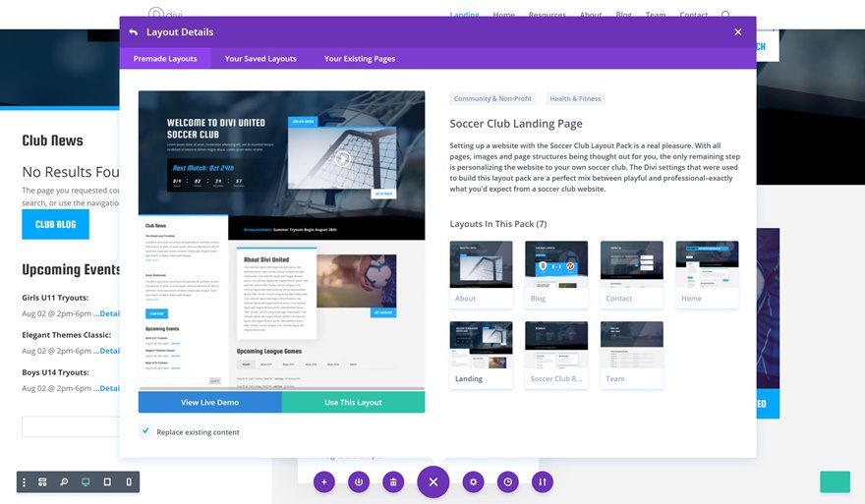Screen dimensions: 865x504
Task: Click the CLUB BLOG button on page
Action: 56,224
